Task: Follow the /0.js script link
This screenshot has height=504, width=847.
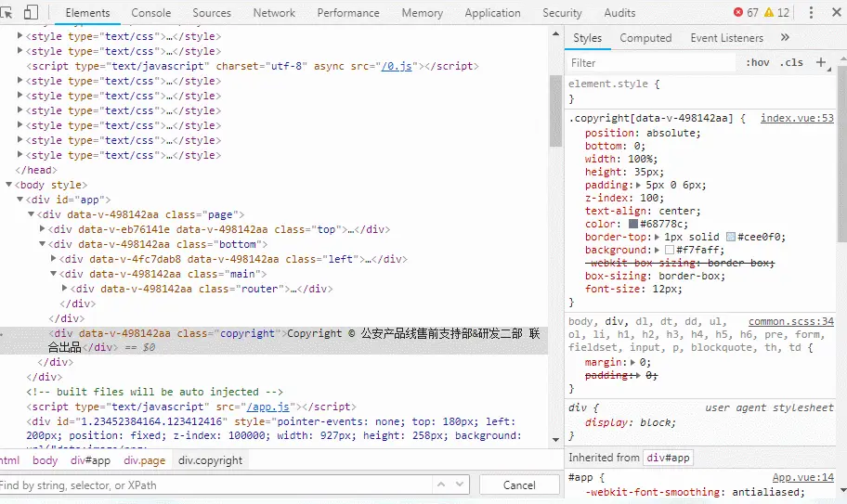Action: (x=396, y=66)
